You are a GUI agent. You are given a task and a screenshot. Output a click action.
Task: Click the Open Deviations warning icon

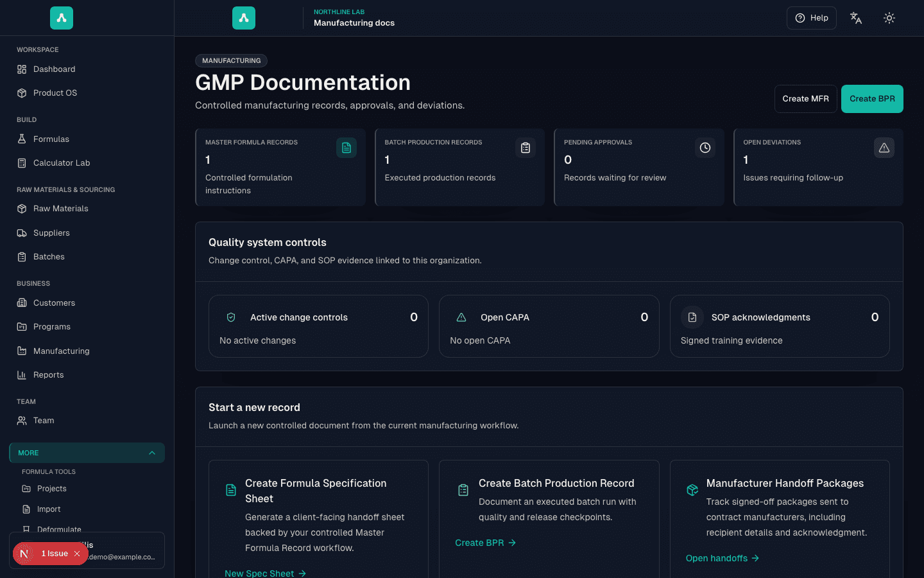click(x=884, y=148)
